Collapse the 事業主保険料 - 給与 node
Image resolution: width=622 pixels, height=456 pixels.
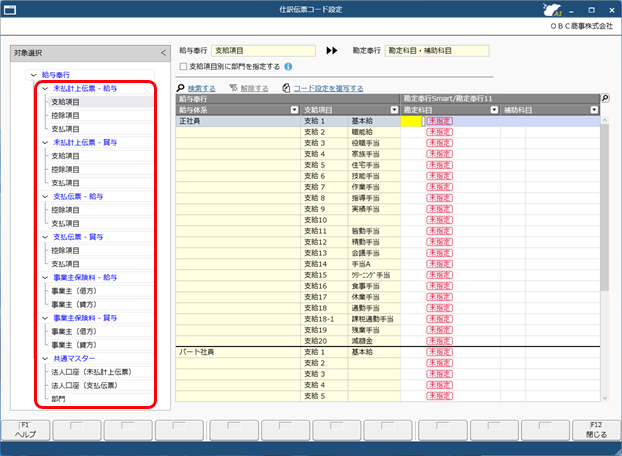(x=45, y=277)
